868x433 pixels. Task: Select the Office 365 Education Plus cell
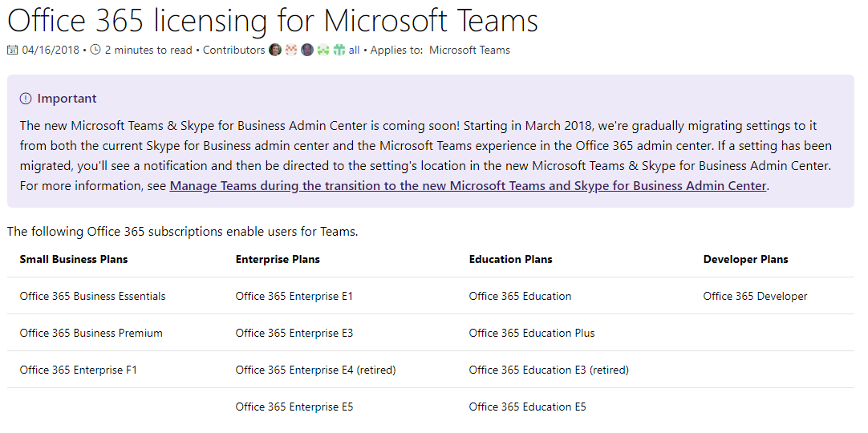click(x=531, y=334)
